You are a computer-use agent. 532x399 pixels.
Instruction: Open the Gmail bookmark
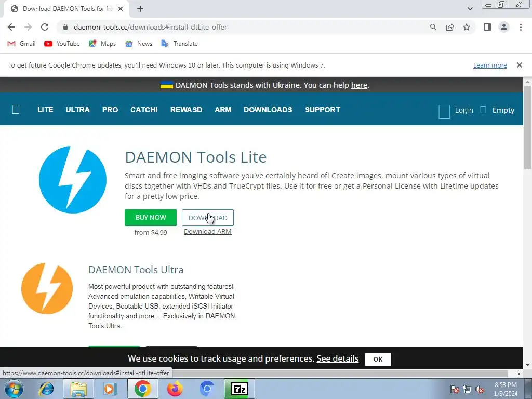pos(21,44)
